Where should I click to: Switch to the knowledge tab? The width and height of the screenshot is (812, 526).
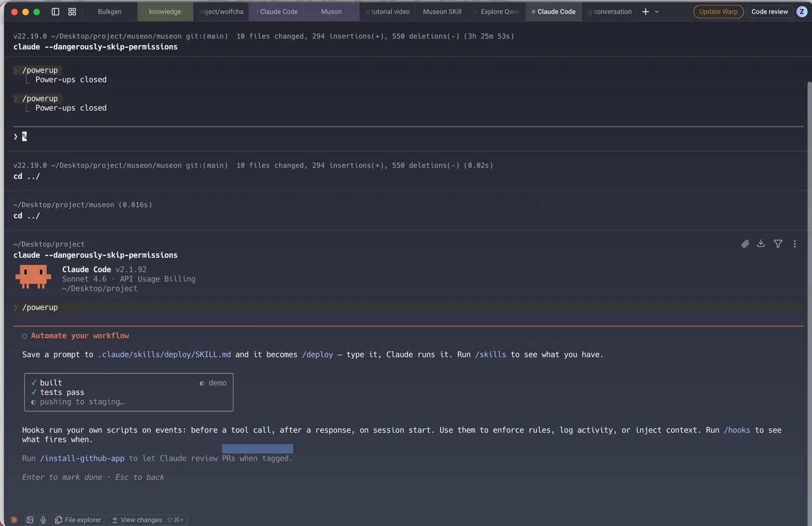pos(165,12)
